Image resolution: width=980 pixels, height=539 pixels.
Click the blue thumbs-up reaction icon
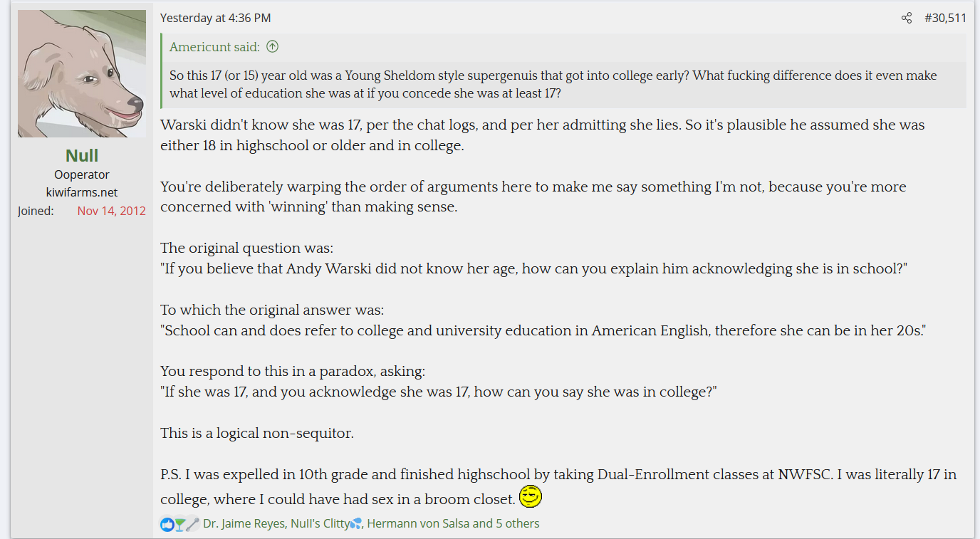[x=167, y=524]
